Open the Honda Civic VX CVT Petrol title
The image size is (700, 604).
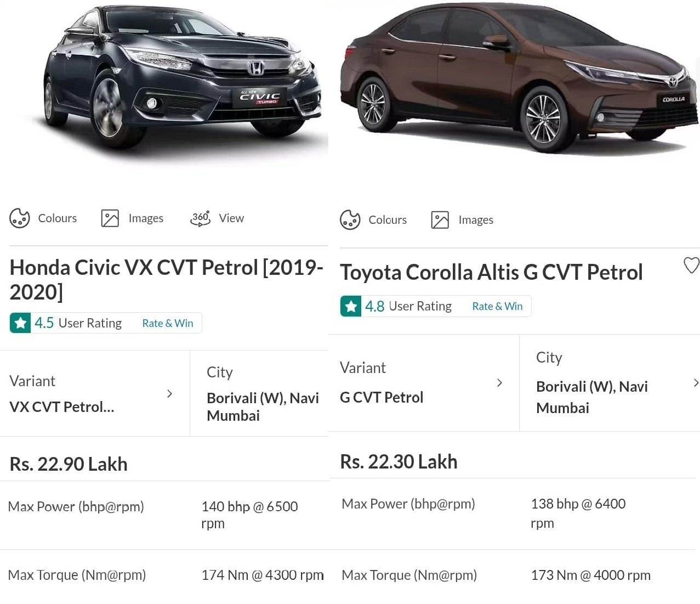click(166, 279)
